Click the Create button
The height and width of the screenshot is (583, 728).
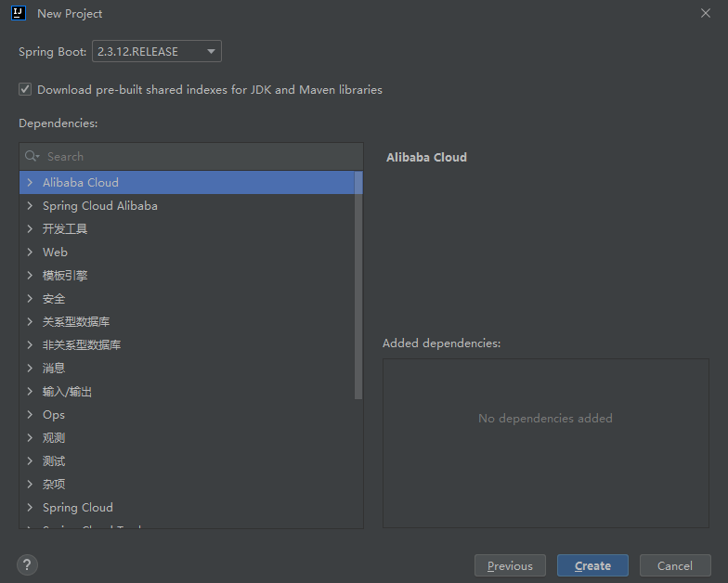[592, 565]
